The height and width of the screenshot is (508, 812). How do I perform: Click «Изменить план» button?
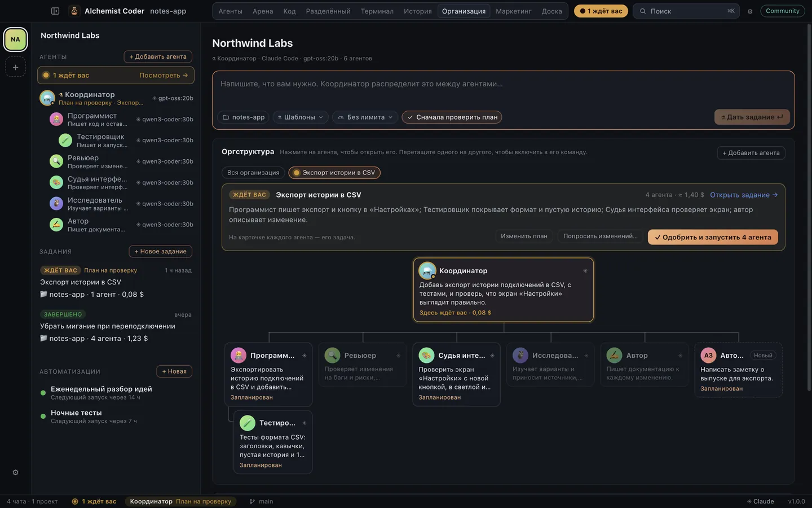524,237
